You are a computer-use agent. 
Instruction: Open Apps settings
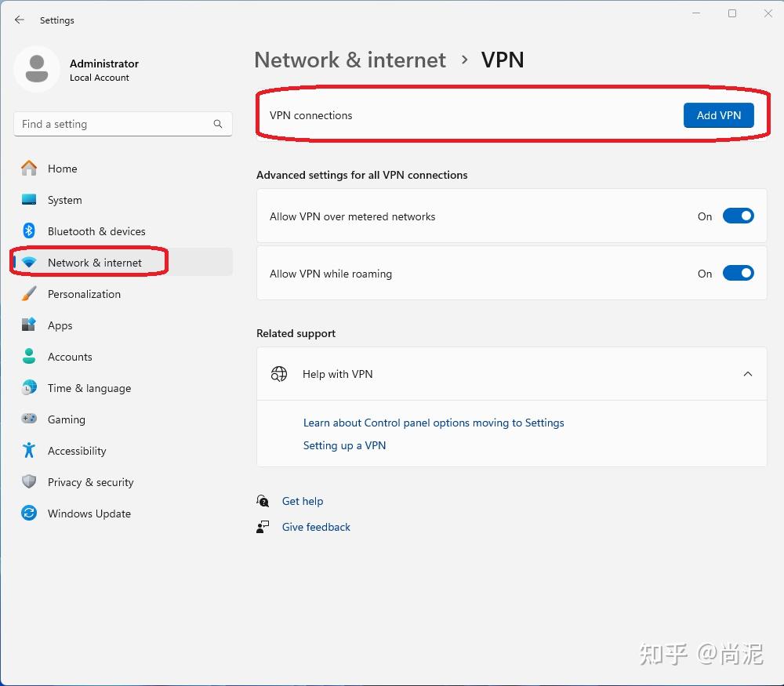60,325
